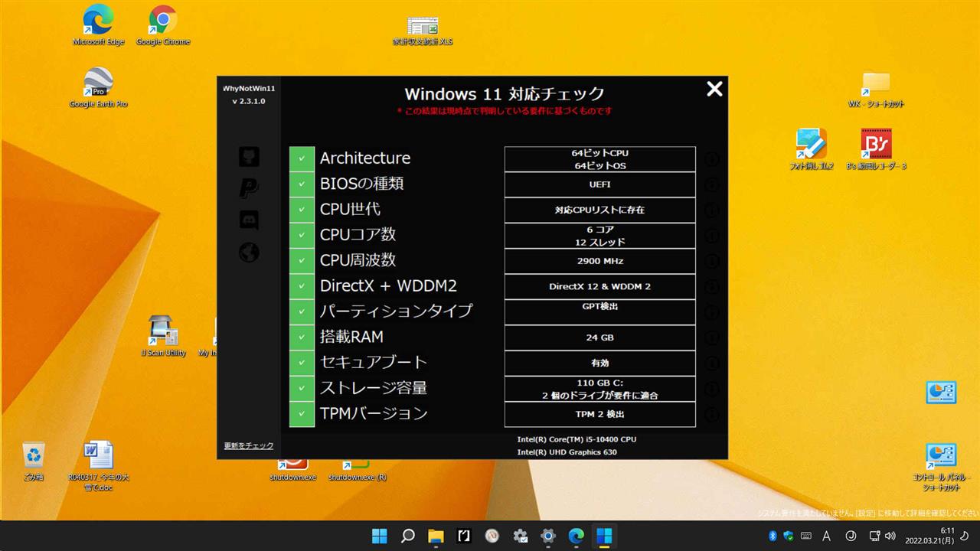The width and height of the screenshot is (980, 551).
Task: Click the セキュアブート label
Action: pyautogui.click(x=373, y=362)
